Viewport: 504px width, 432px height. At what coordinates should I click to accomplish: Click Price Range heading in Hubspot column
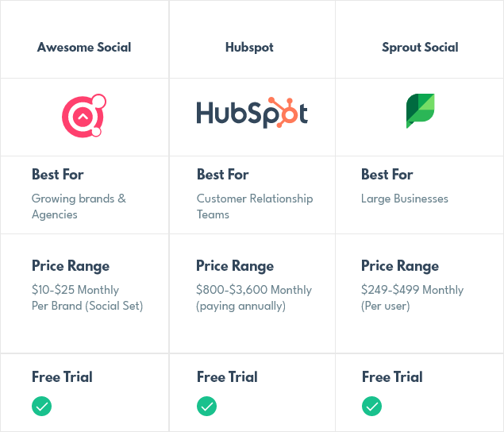point(235,266)
